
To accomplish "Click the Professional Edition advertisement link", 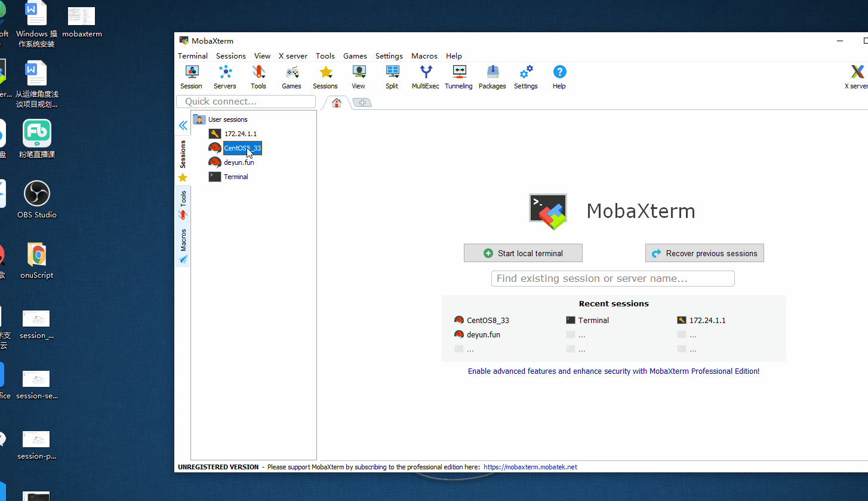I will coord(614,371).
